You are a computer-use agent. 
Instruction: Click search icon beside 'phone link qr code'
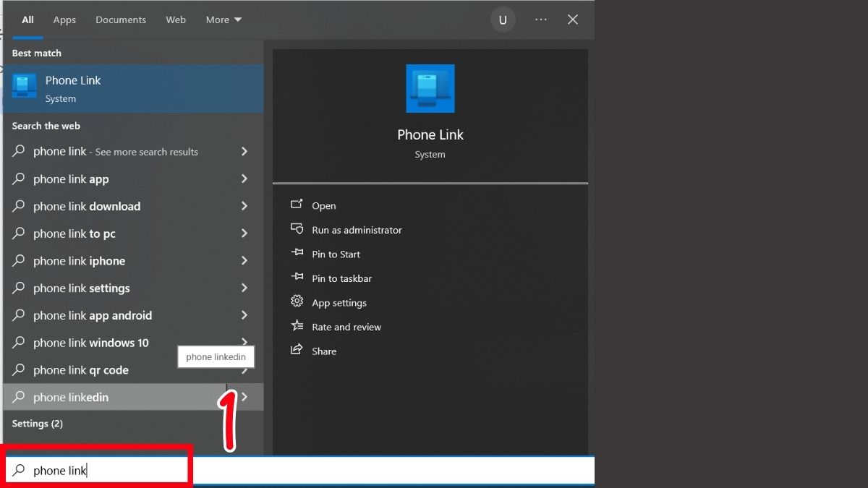click(19, 370)
